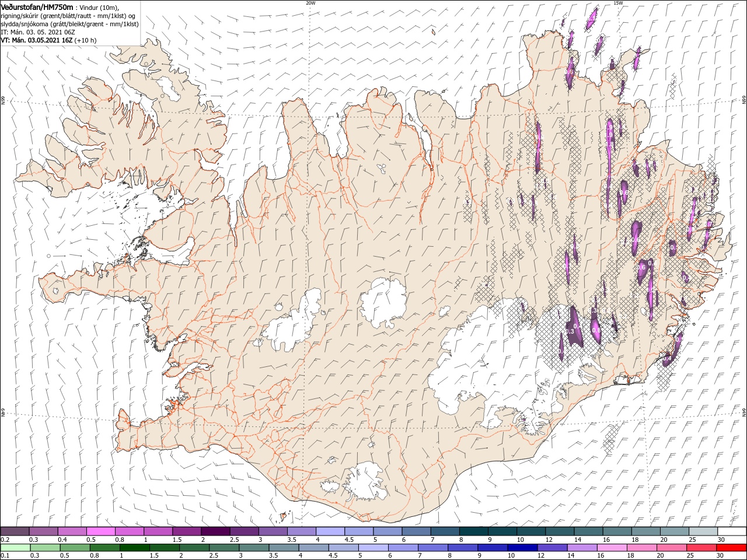Click the darkest purple swatch between 2 and 2.5
Image resolution: width=747 pixels, height=560 pixels.
(x=215, y=531)
